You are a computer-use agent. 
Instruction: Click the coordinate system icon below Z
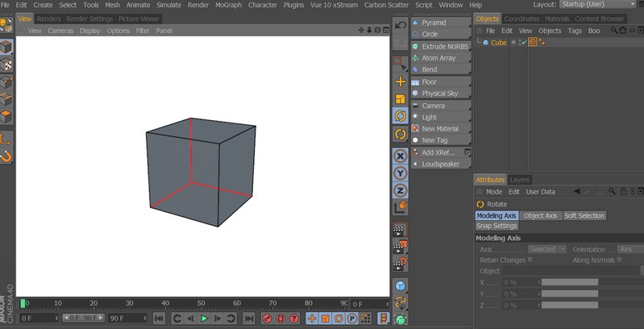tap(400, 207)
